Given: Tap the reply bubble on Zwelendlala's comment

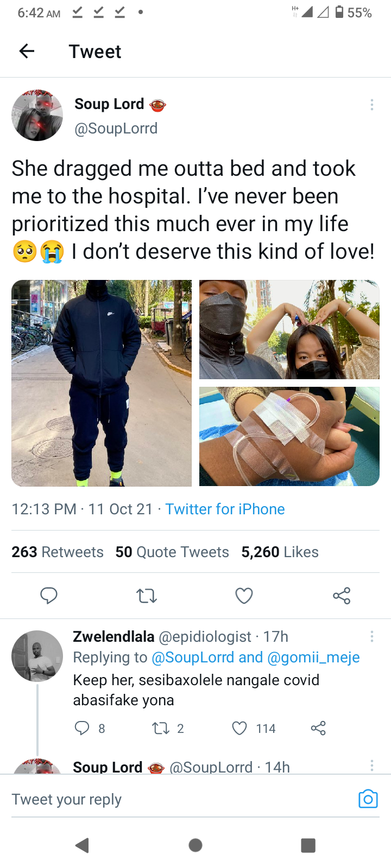Looking at the screenshot, I should click(82, 728).
